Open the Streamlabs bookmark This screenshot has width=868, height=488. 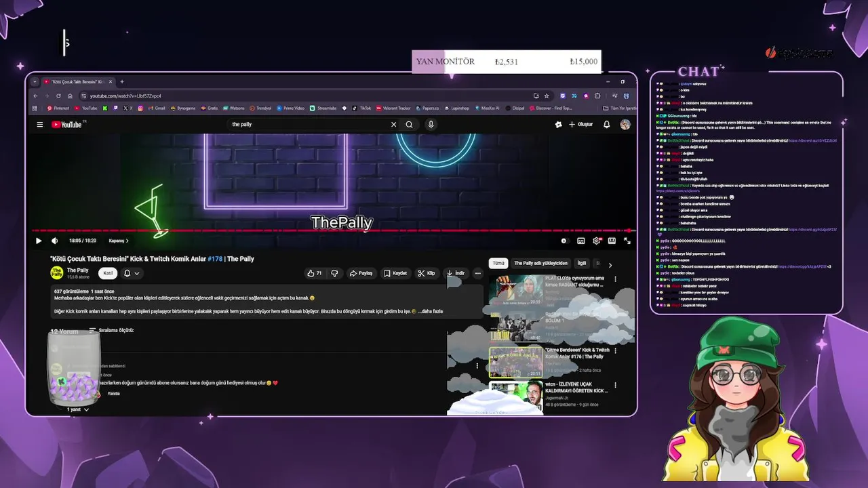[x=323, y=108]
